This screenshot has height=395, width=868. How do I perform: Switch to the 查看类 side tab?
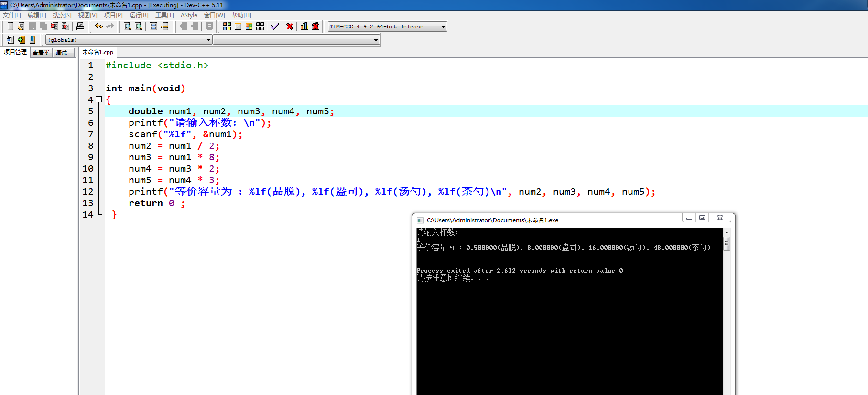point(41,53)
